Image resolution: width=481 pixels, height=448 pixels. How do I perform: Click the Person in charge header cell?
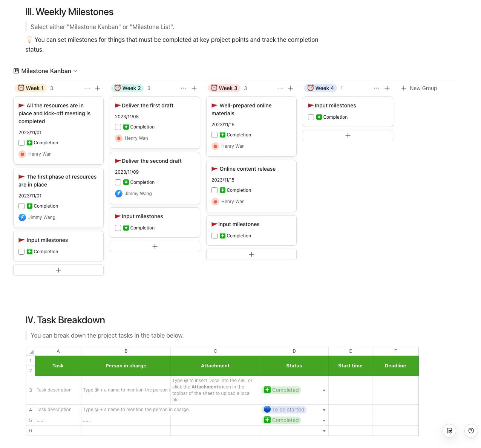pos(126,366)
